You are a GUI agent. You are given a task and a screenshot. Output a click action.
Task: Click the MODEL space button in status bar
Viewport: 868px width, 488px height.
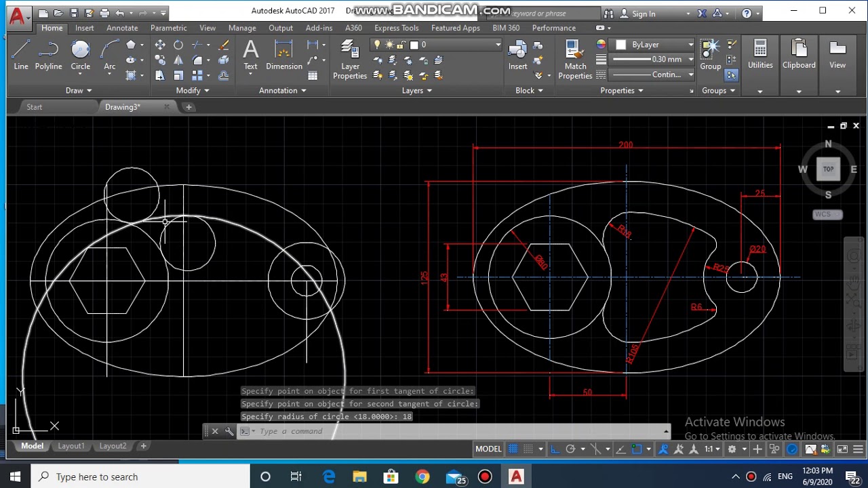click(x=488, y=449)
